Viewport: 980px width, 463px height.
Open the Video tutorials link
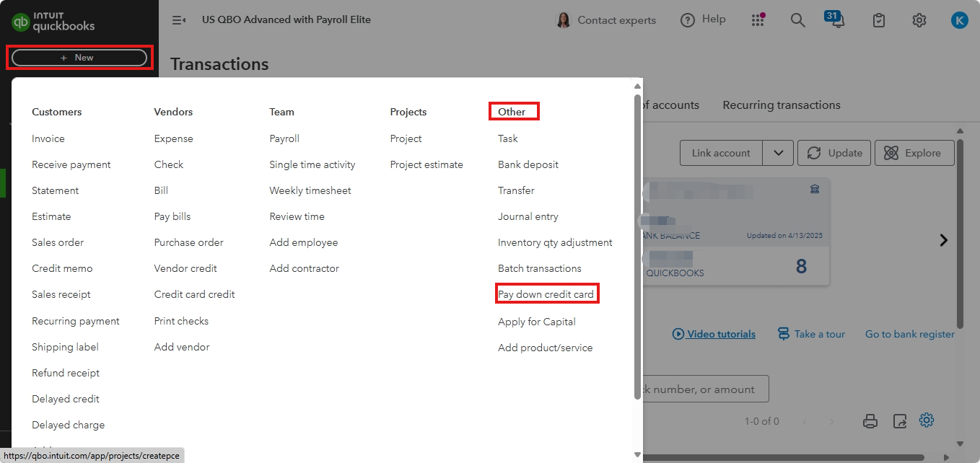click(714, 334)
